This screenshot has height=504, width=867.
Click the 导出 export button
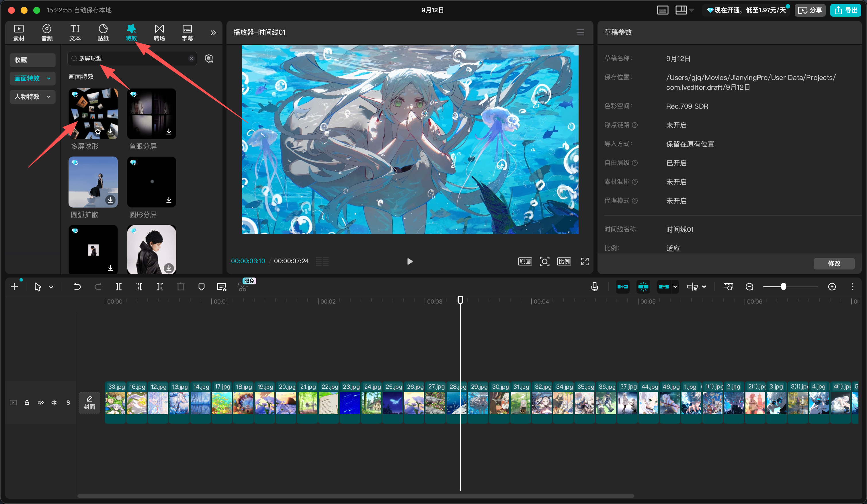[846, 10]
